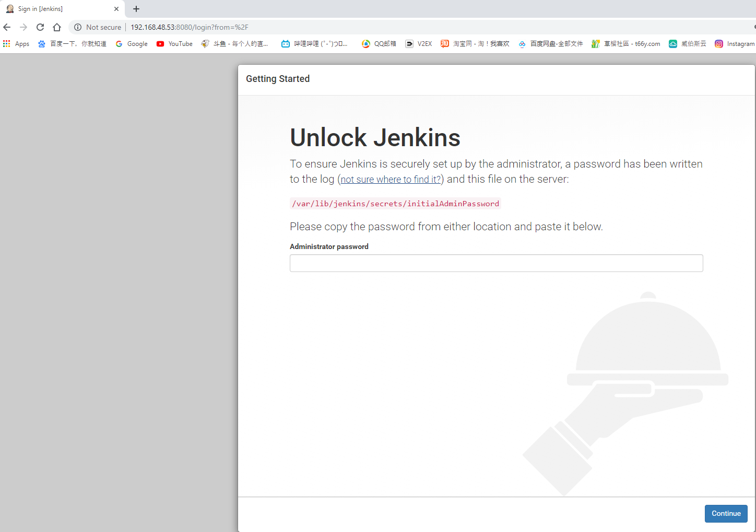Open the Google bookmark
This screenshot has width=756, height=532.
[132, 44]
